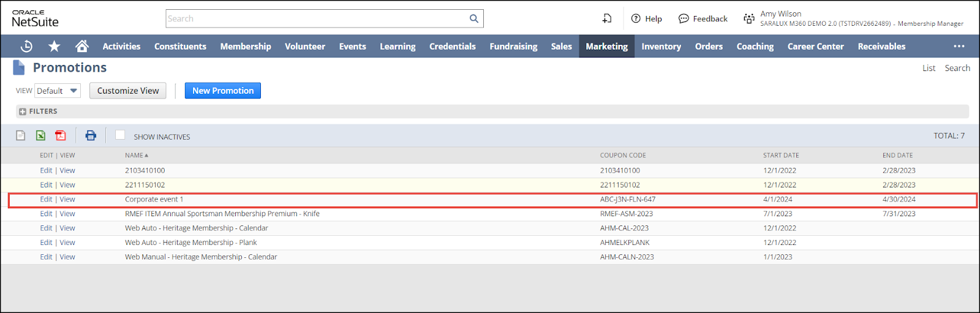980x313 pixels.
Task: Click the search magnifier icon
Action: click(x=473, y=18)
